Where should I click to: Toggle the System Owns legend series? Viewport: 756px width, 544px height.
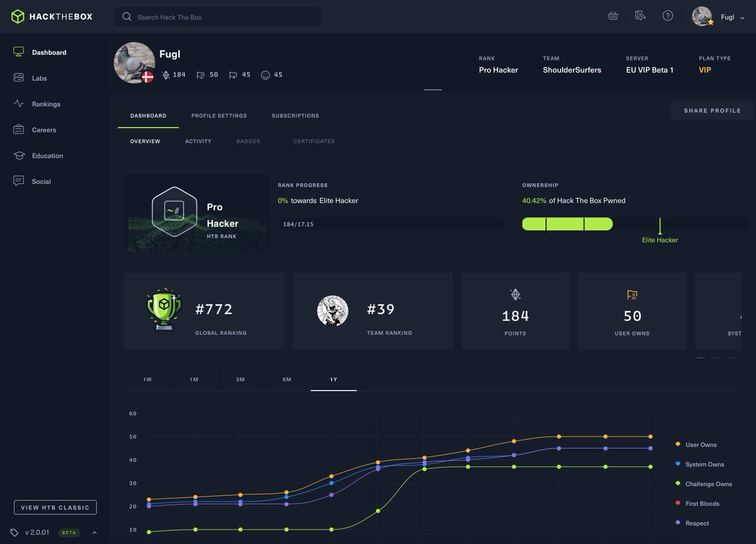click(700, 464)
